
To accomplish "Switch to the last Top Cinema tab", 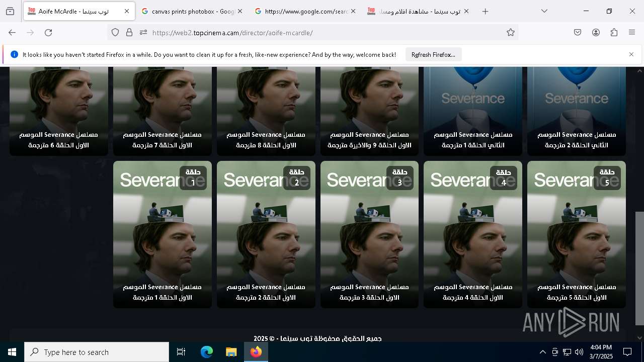I will 418,11.
